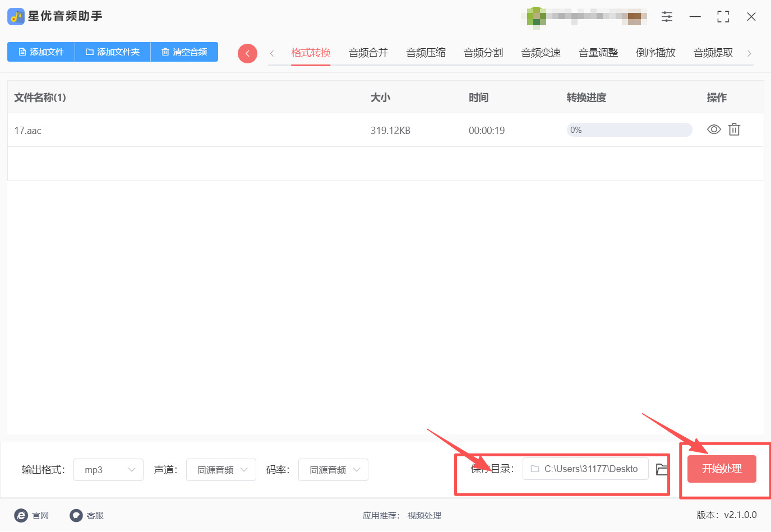Viewport: 771px width, 532px height.
Task: Click the 星优音频助手 app logo icon
Action: (16, 16)
